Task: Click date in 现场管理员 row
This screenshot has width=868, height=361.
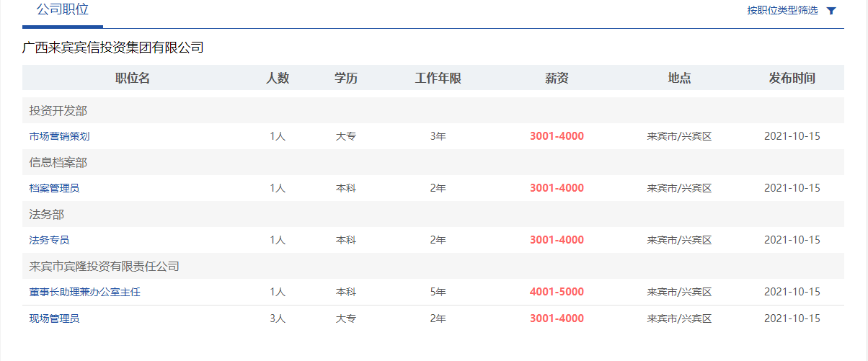Action: 792,318
